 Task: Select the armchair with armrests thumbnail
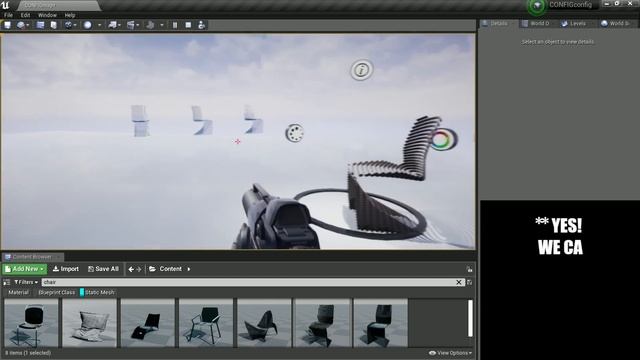[x=206, y=323]
